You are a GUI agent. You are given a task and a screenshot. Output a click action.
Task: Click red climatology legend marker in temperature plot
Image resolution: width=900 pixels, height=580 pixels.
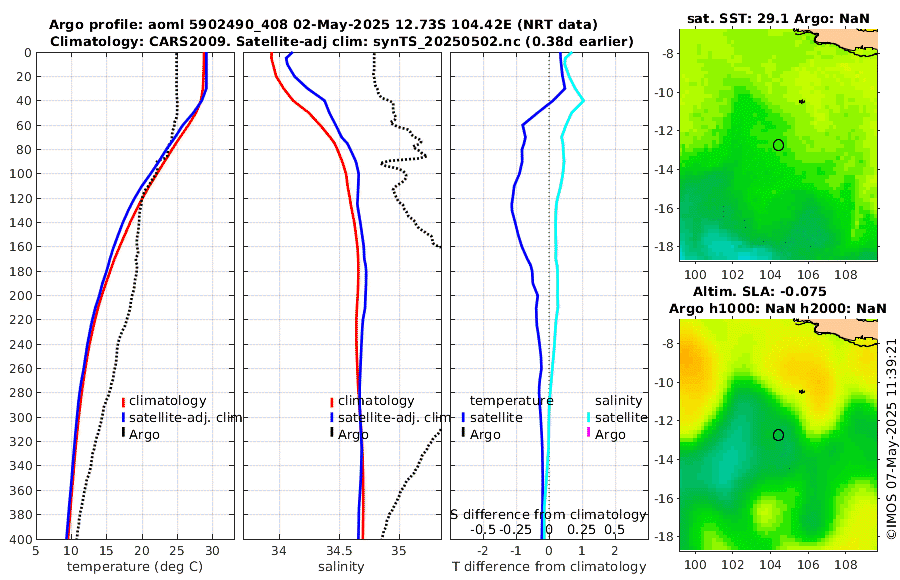point(123,401)
